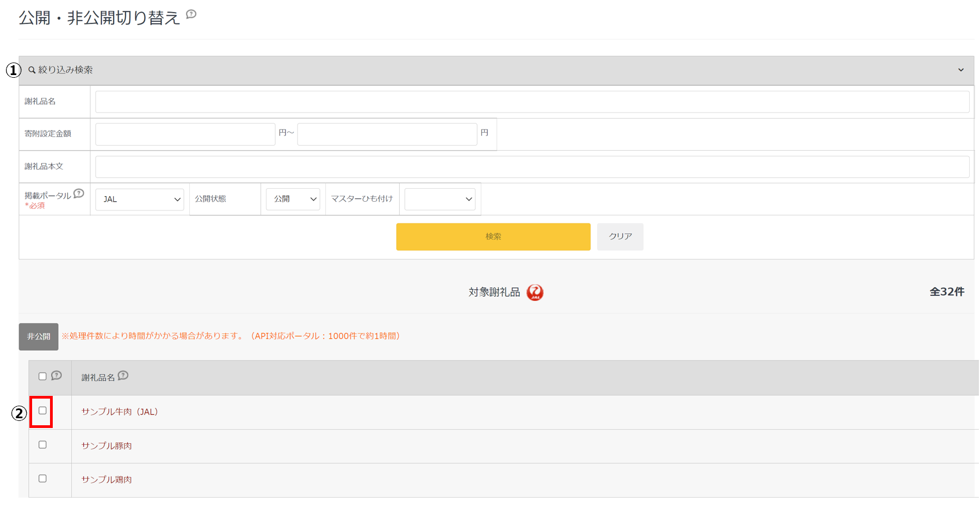Open the サンプル牛肉（JAL） item link
Viewport: 980px width, 509px height.
click(x=120, y=412)
